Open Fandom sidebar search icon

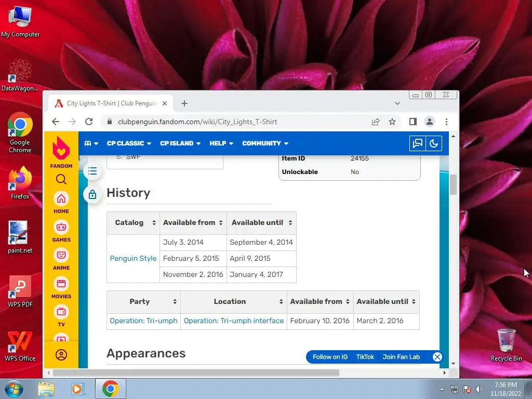[x=61, y=179]
